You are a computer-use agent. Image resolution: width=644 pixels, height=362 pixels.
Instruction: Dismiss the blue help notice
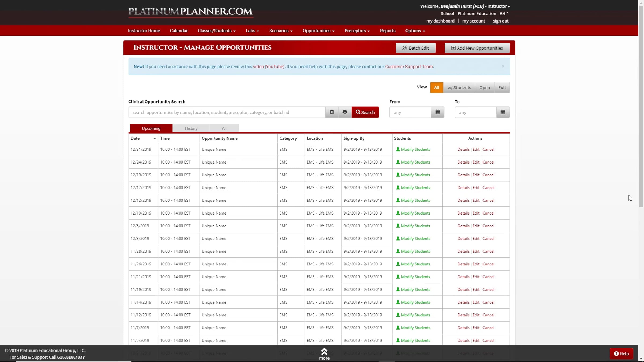click(x=503, y=66)
